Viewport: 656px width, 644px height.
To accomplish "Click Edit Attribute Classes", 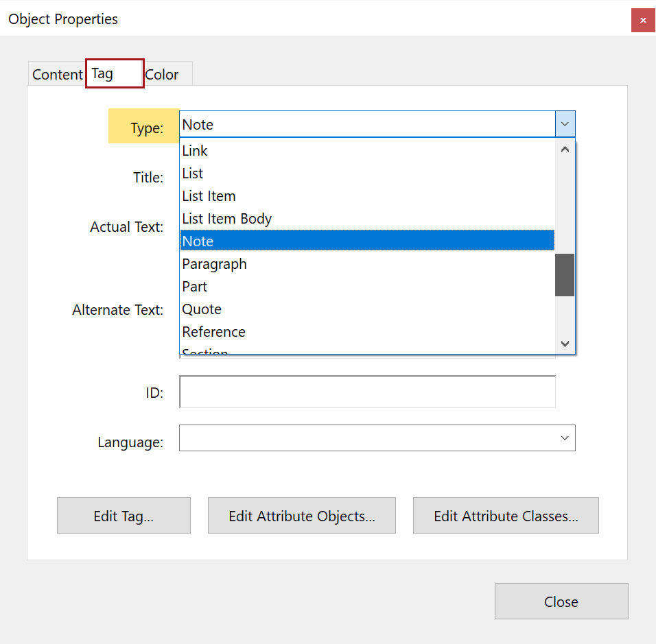I will coord(506,515).
